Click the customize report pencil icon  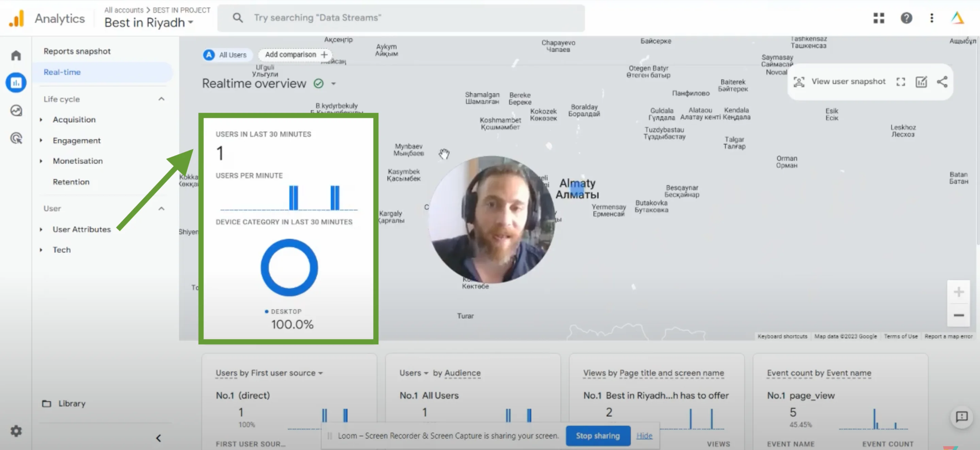[x=921, y=81]
